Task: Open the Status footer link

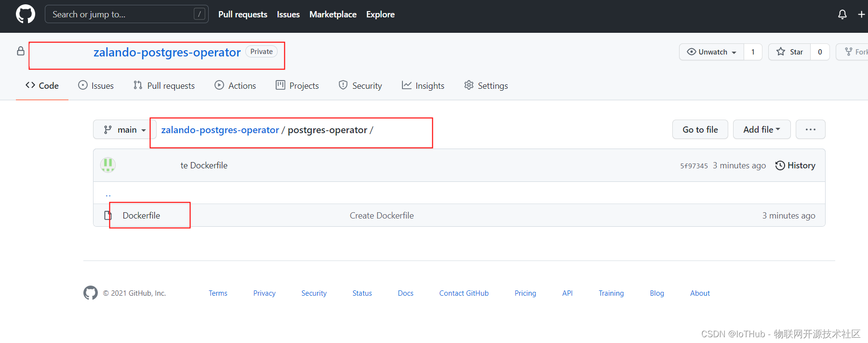Action: pos(362,293)
